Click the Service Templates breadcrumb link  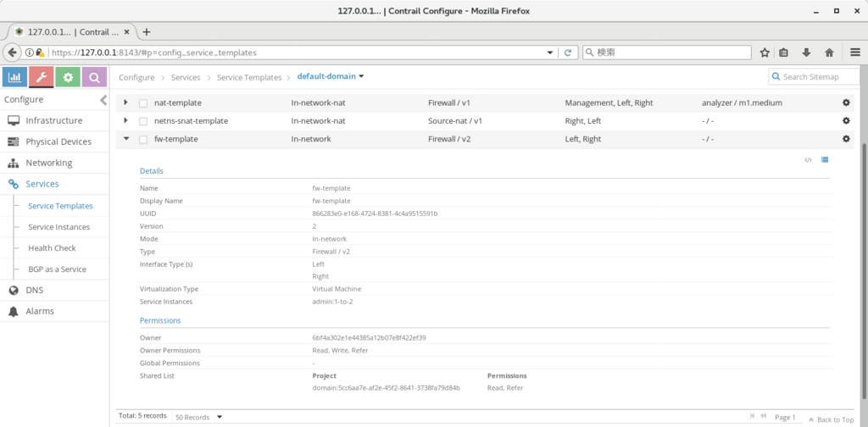click(x=249, y=77)
